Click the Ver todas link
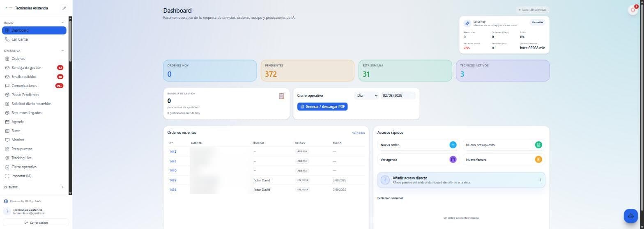644x229 pixels. (x=358, y=133)
